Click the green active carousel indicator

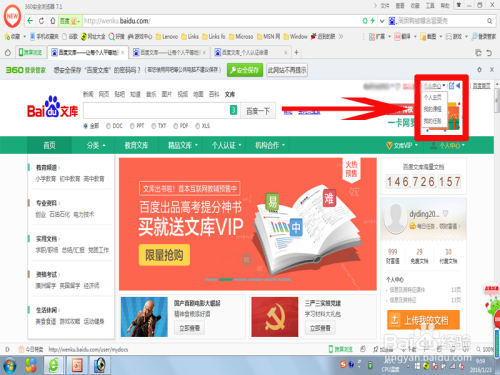click(226, 279)
